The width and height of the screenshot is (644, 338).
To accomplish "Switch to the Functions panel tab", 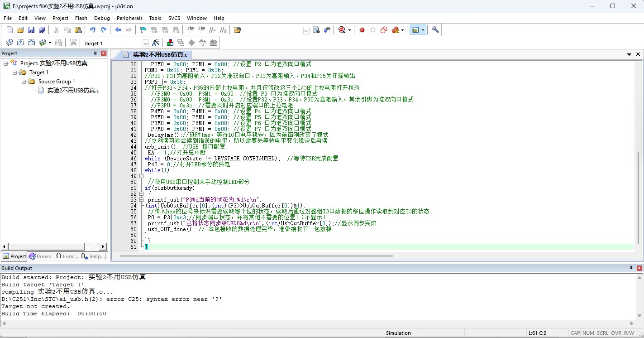I will [67, 256].
